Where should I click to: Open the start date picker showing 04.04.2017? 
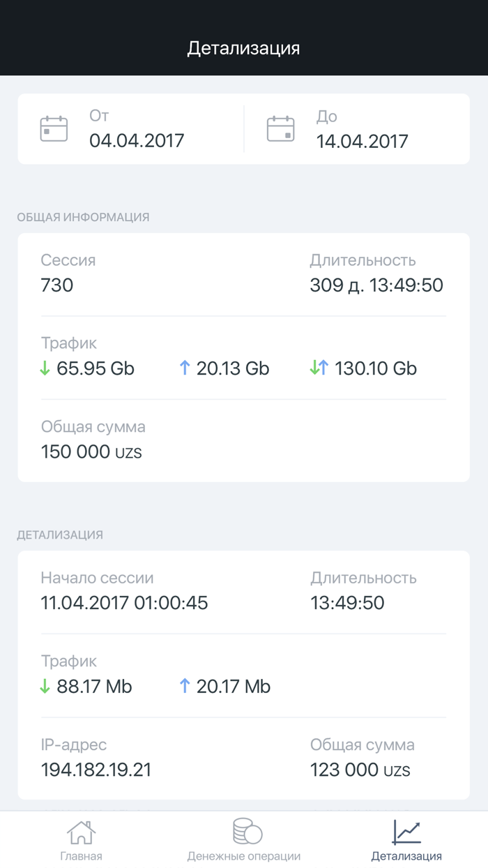click(137, 141)
